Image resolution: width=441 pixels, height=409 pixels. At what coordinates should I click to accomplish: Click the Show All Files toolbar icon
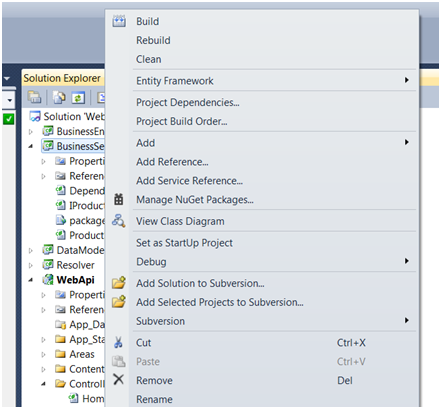(60, 98)
